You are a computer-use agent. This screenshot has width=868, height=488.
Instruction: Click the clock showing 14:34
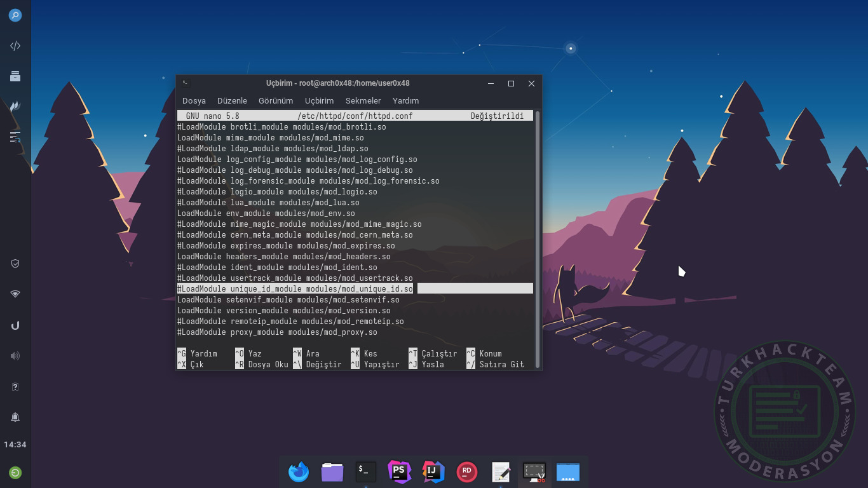15,445
